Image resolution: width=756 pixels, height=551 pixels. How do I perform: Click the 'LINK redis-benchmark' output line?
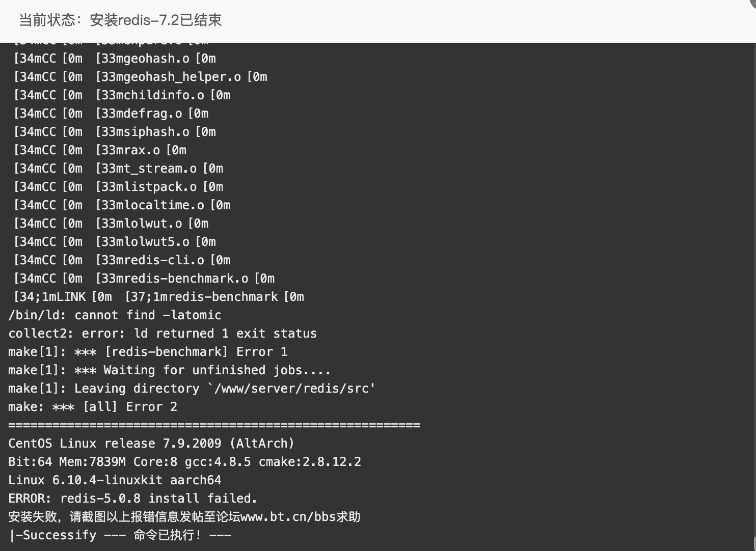point(158,297)
